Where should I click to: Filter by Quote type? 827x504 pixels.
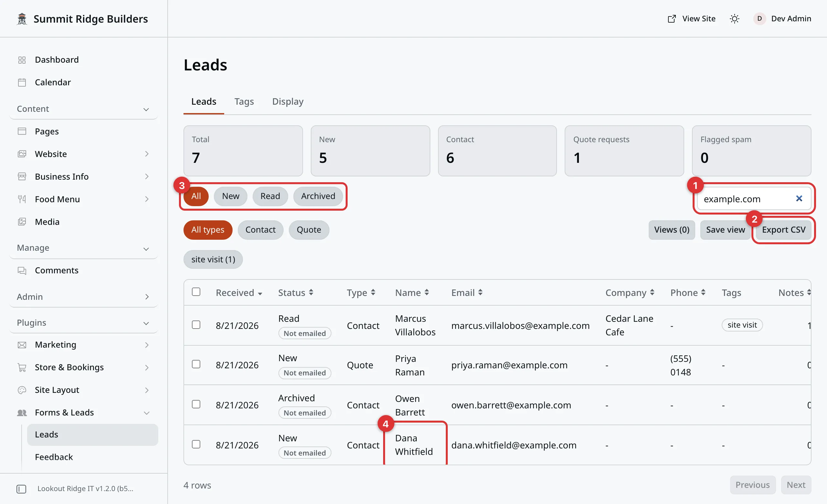click(x=309, y=230)
